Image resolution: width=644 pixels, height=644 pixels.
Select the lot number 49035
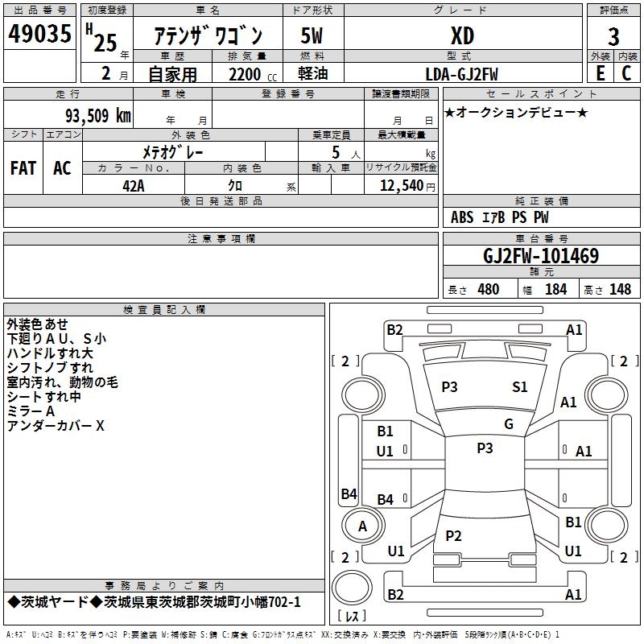(39, 35)
